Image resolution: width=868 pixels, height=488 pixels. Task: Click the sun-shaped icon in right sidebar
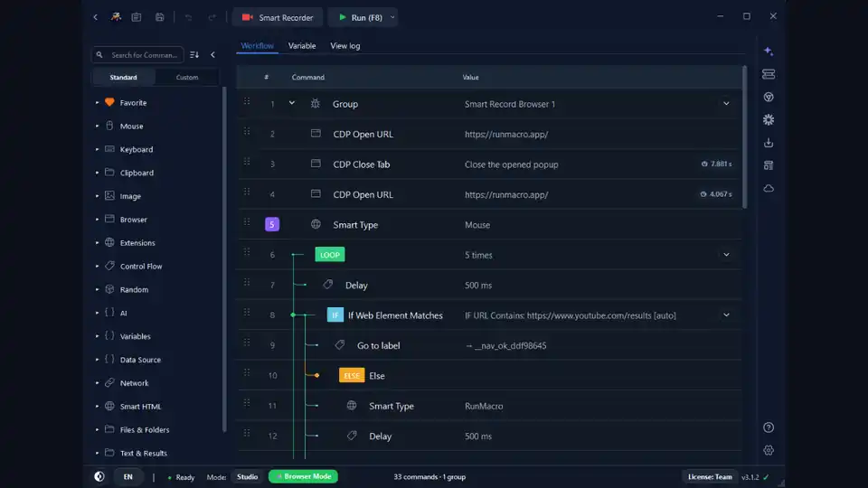(x=769, y=119)
